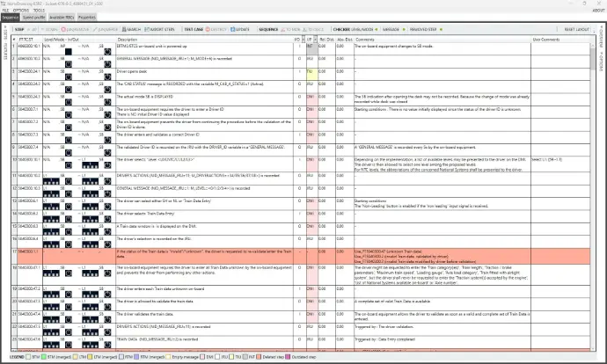Switch to the Speed profile tab
Image resolution: width=607 pixels, height=364 pixels.
36,17
